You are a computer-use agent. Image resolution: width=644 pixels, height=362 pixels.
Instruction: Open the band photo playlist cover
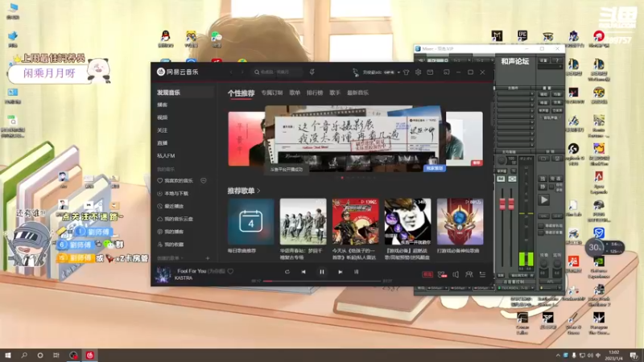point(303,222)
